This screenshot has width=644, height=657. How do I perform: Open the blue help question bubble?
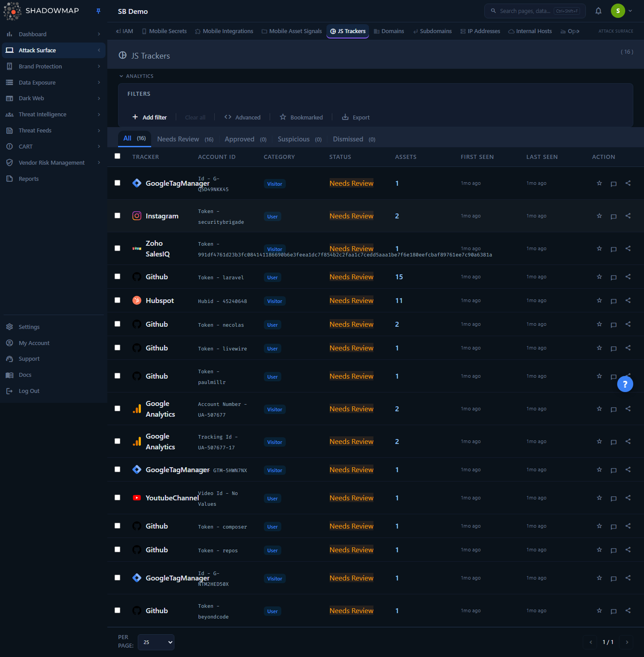tap(625, 384)
